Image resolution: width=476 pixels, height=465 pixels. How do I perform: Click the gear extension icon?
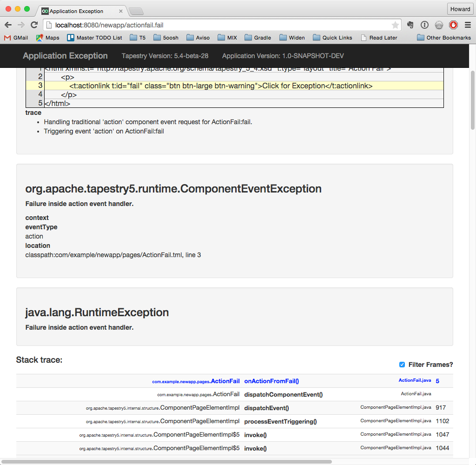[439, 25]
